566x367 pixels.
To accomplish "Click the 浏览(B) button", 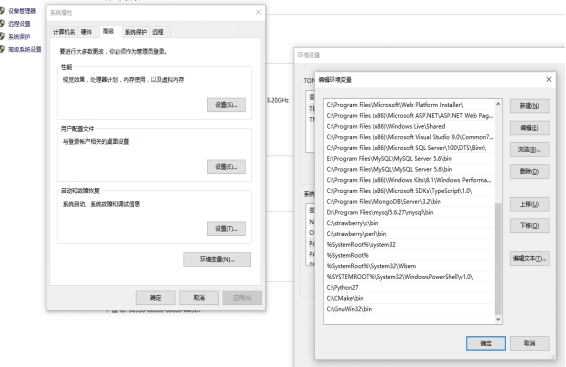I will [530, 149].
